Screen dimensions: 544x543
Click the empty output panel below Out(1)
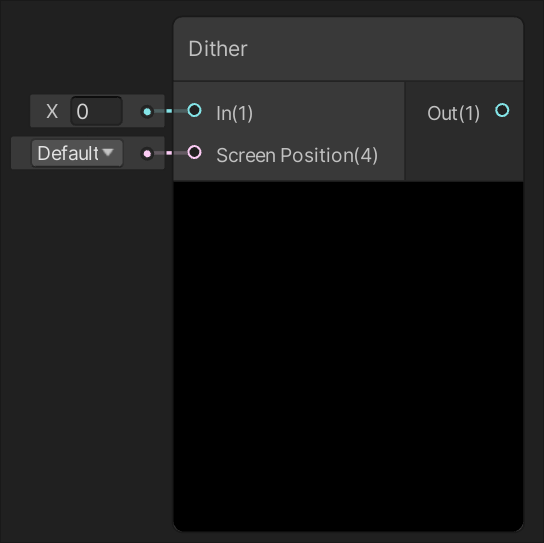(464, 153)
